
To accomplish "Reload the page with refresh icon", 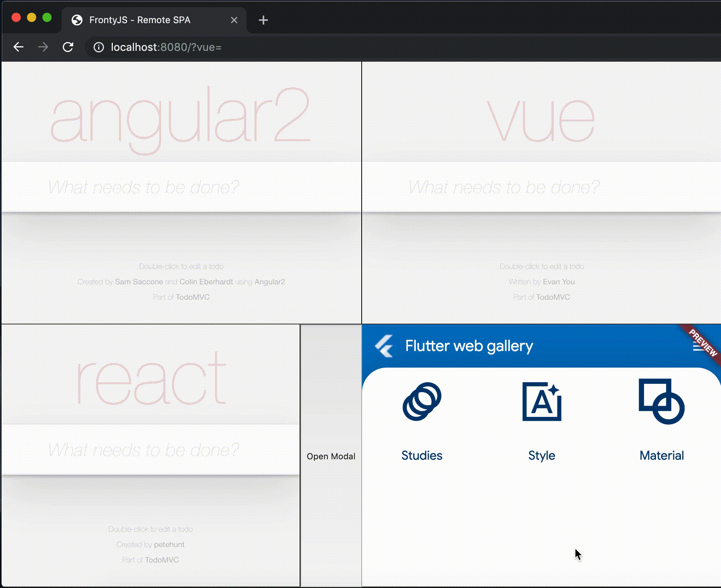I will [x=68, y=47].
